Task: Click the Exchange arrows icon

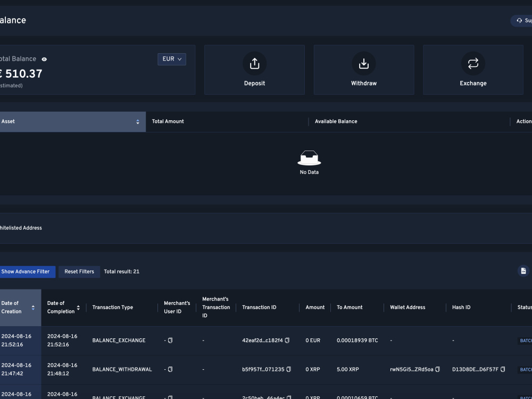Action: 473,63
